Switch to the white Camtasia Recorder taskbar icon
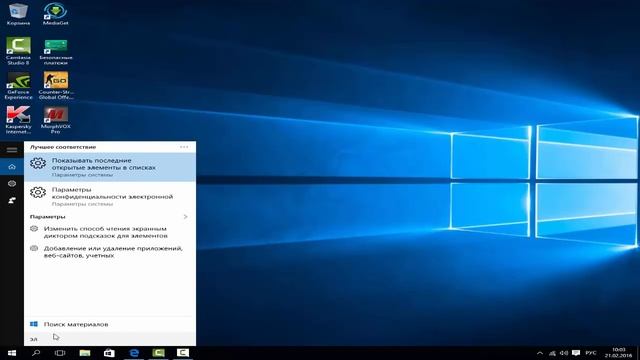 [183, 353]
